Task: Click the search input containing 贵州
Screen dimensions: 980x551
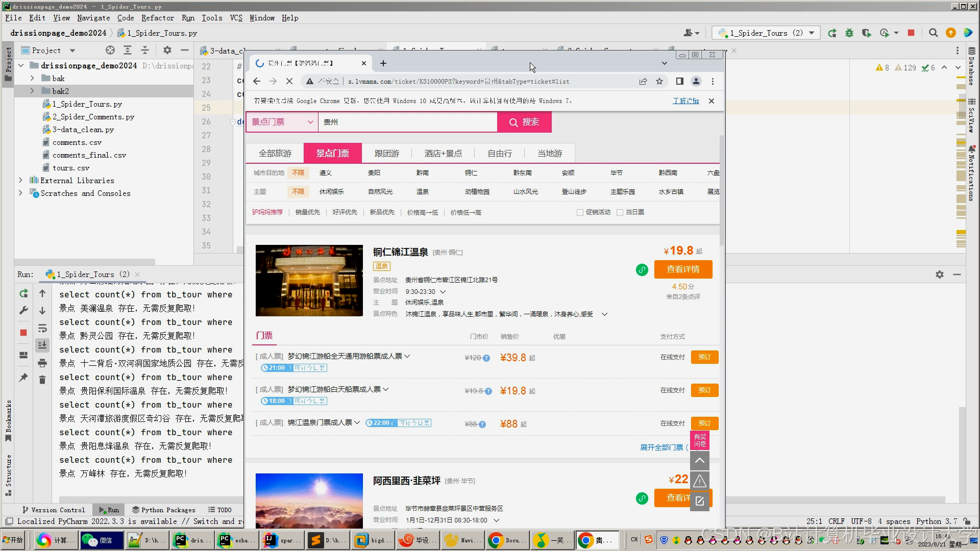Action: [x=407, y=122]
